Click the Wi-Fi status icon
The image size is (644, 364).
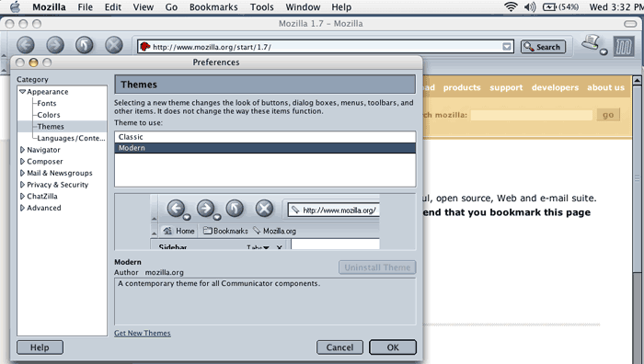point(511,6)
